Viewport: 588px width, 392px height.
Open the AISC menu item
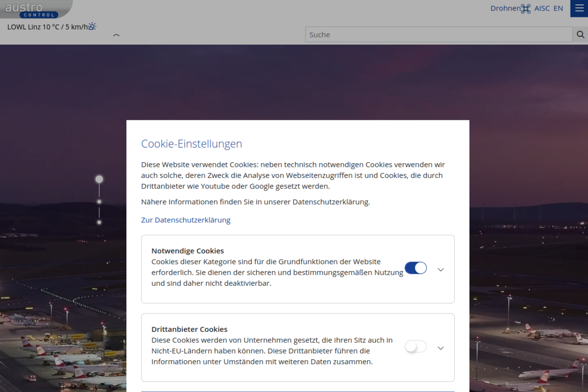(x=542, y=8)
